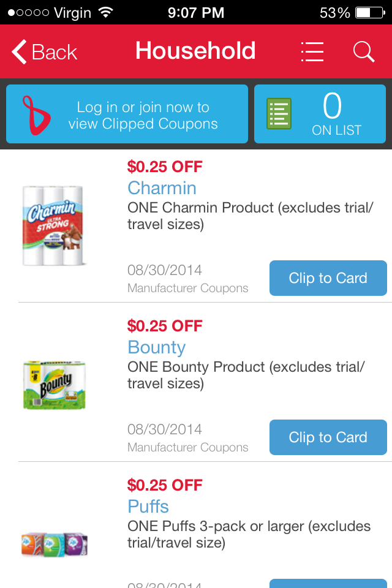
Task: Tap the Bounty paper towels image
Action: 54,385
